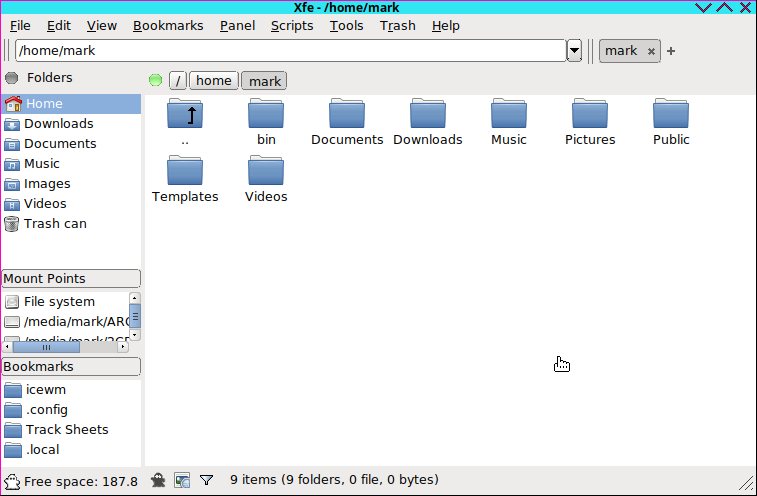Viewport: 757px width, 496px height.
Task: Open the Videos folder in file panel
Action: pos(266,171)
